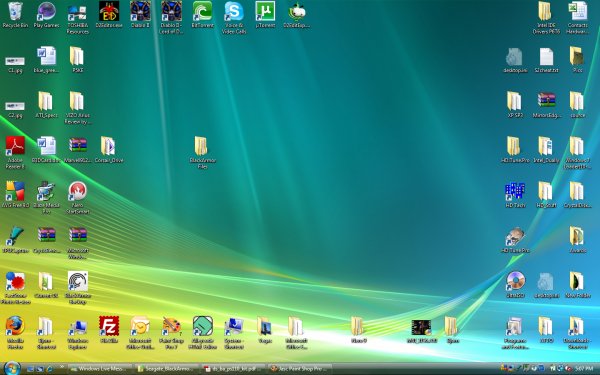Select the Mozilla Firefox shortcut icon
600x375 pixels.
[x=15, y=333]
